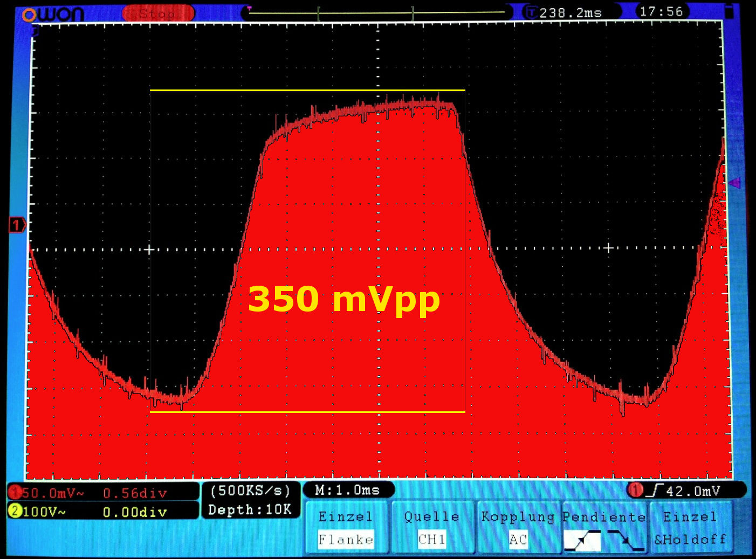Open the Pendiente slope menu item
This screenshot has width=756, height=559.
pyautogui.click(x=604, y=517)
